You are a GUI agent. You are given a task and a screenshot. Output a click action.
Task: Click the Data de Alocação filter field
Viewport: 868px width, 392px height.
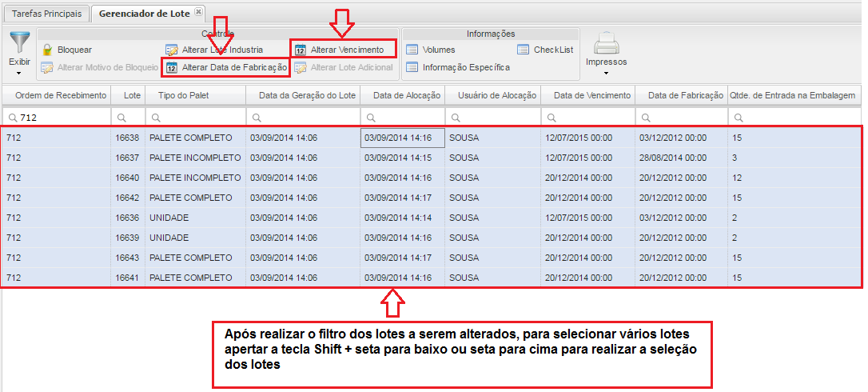pos(403,118)
